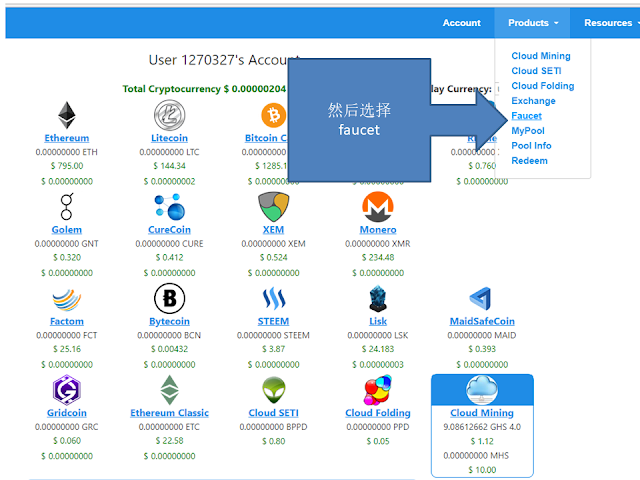Click the Ethereum Classic price $ 22.58
Image resolution: width=640 pixels, height=480 pixels.
[x=169, y=441]
